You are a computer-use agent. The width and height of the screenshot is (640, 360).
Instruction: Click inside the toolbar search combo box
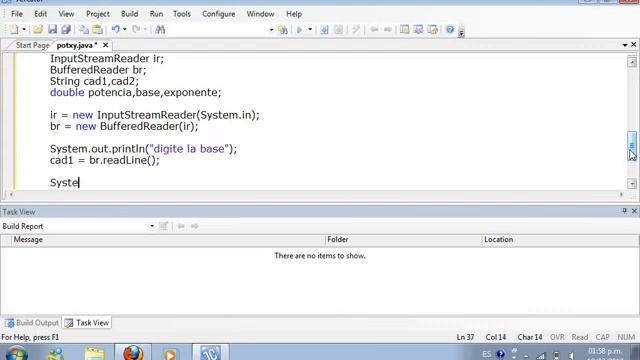point(218,29)
